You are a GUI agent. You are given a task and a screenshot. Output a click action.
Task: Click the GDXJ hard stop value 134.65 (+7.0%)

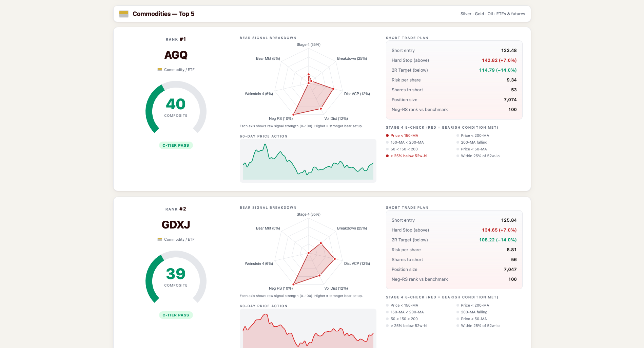(x=499, y=230)
